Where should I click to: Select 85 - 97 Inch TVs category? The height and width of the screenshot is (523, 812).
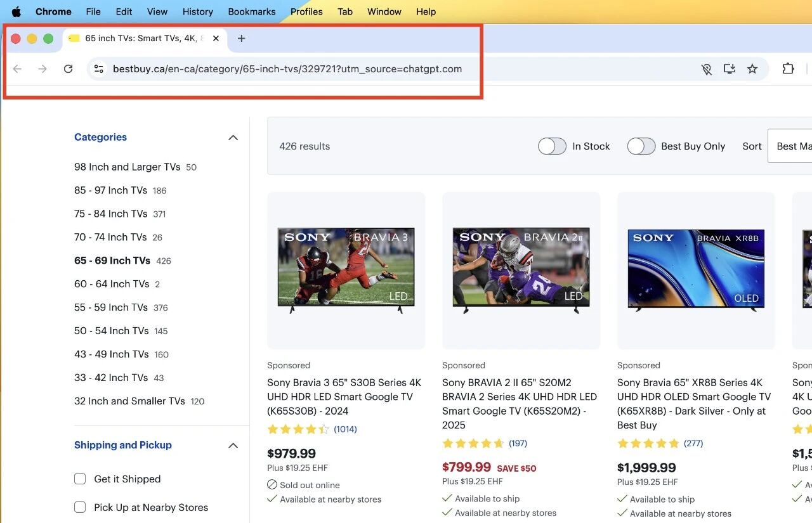tap(110, 191)
